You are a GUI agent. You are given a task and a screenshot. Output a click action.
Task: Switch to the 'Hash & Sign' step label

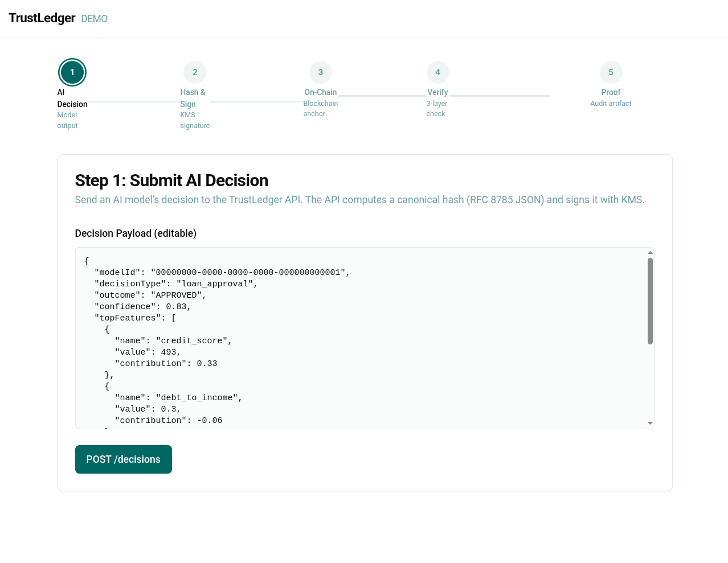click(193, 98)
